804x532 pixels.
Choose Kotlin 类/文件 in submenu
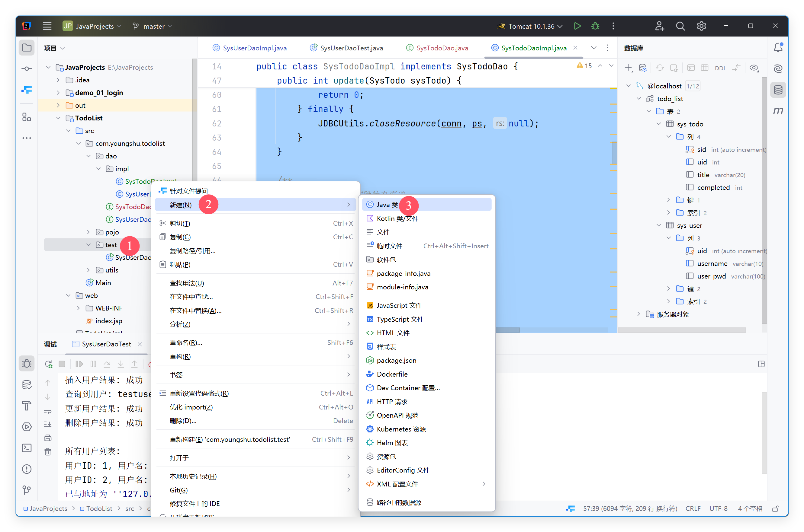coord(426,218)
